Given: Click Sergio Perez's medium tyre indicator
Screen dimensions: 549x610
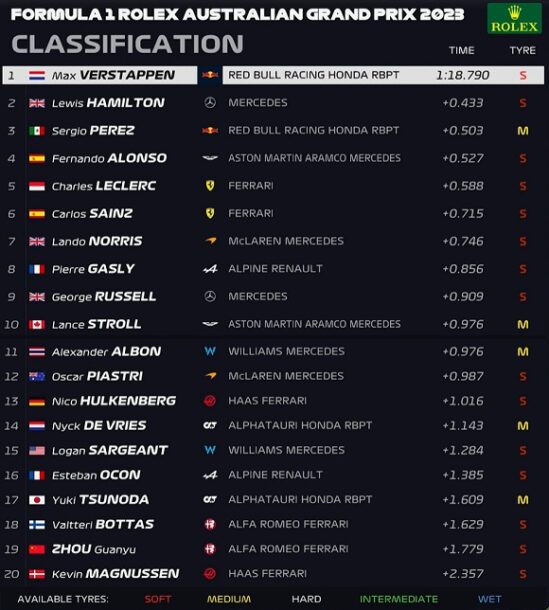Looking at the screenshot, I should point(523,131).
